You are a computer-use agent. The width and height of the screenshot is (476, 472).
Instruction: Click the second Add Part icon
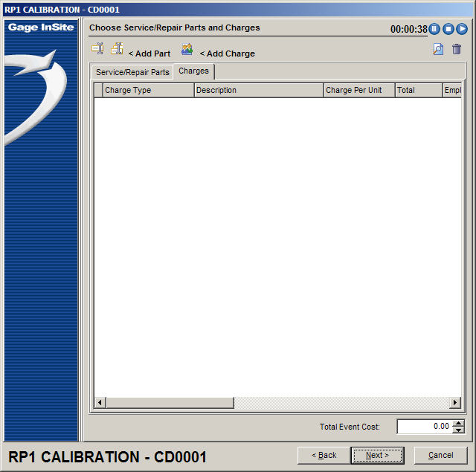[x=117, y=49]
